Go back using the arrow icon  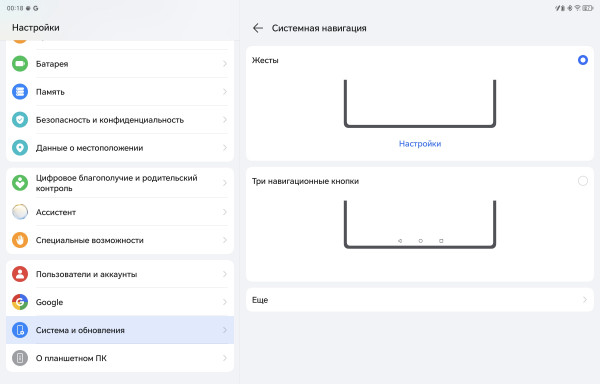pos(258,28)
